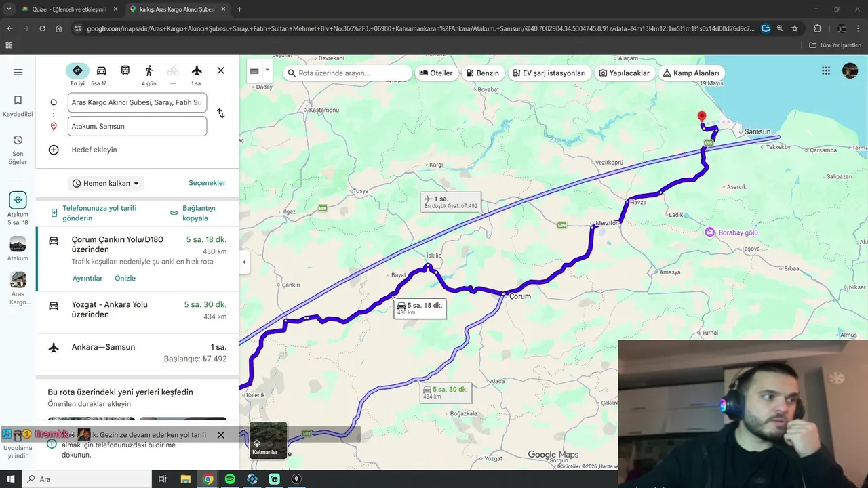Open the Google account avatar on the map
Image resolution: width=868 pixels, height=488 pixels.
850,70
